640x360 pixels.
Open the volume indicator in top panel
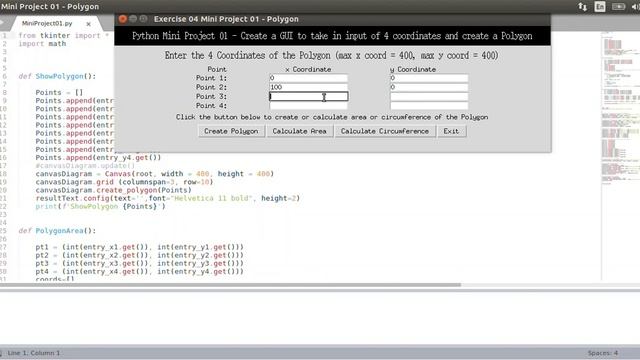pyautogui.click(x=636, y=7)
